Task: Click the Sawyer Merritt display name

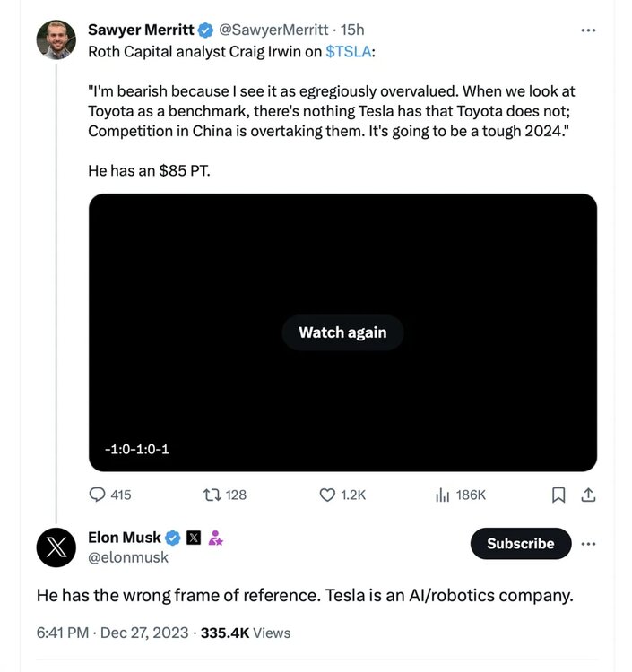Action: pyautogui.click(x=142, y=30)
